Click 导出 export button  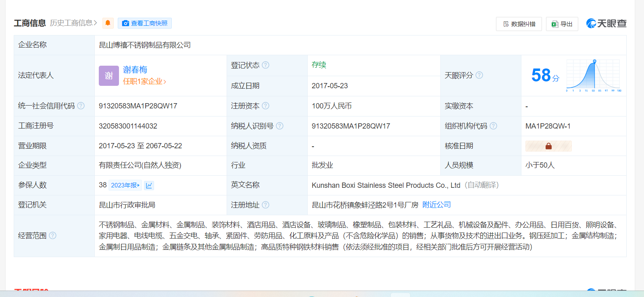click(x=562, y=24)
